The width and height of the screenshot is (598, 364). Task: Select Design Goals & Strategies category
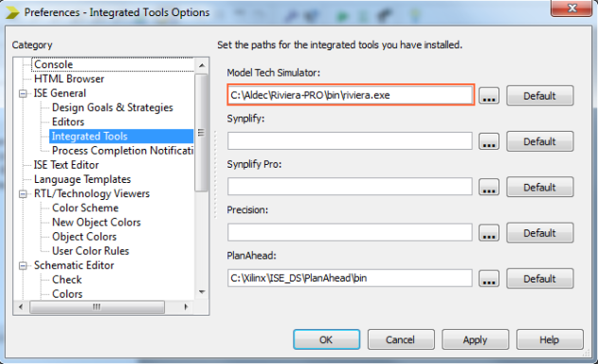pyautogui.click(x=113, y=108)
